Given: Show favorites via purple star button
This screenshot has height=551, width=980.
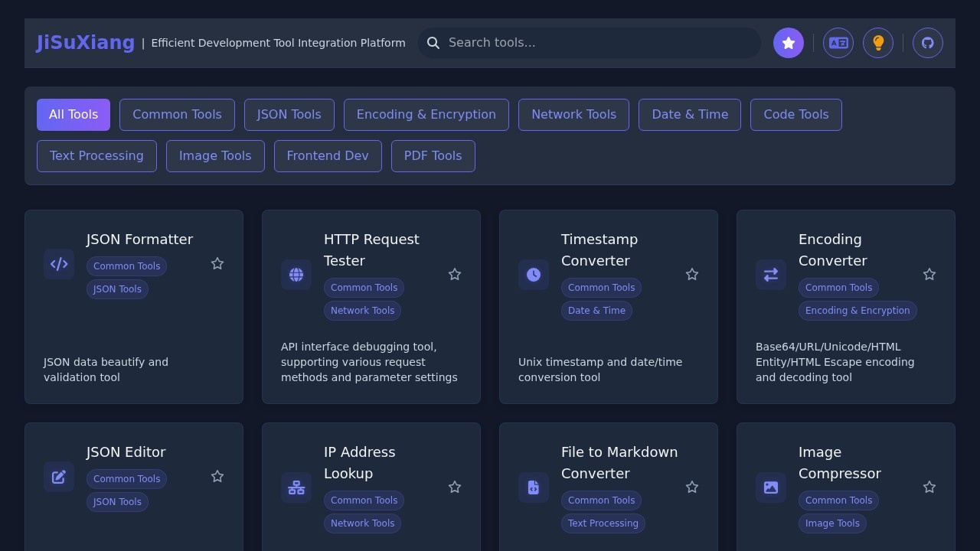Looking at the screenshot, I should point(789,43).
